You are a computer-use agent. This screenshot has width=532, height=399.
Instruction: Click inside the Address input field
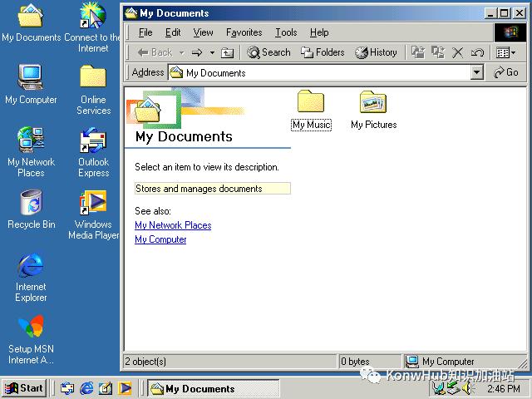[x=324, y=72]
